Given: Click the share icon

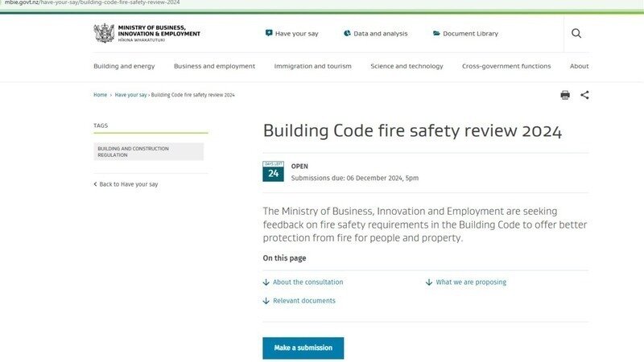Looking at the screenshot, I should click(x=584, y=95).
